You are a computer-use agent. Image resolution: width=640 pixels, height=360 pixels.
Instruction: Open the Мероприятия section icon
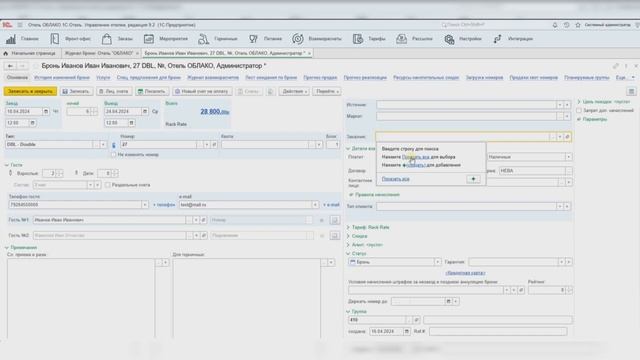pyautogui.click(x=149, y=39)
